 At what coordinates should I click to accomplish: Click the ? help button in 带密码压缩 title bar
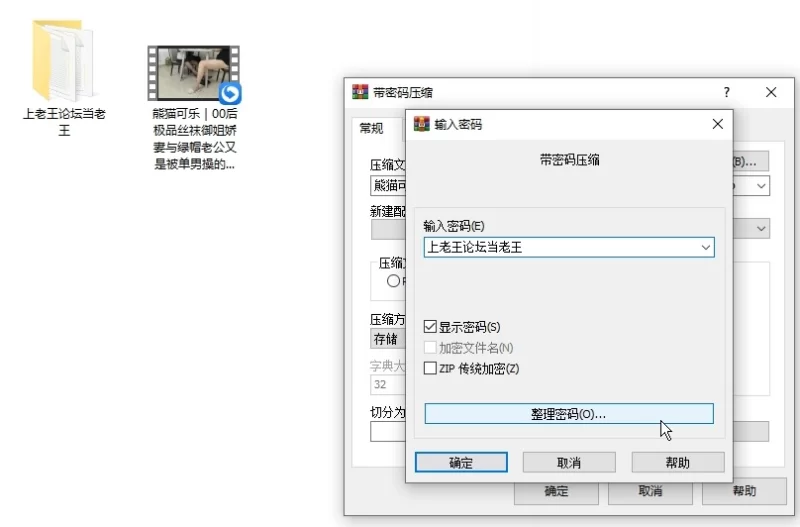[x=727, y=92]
